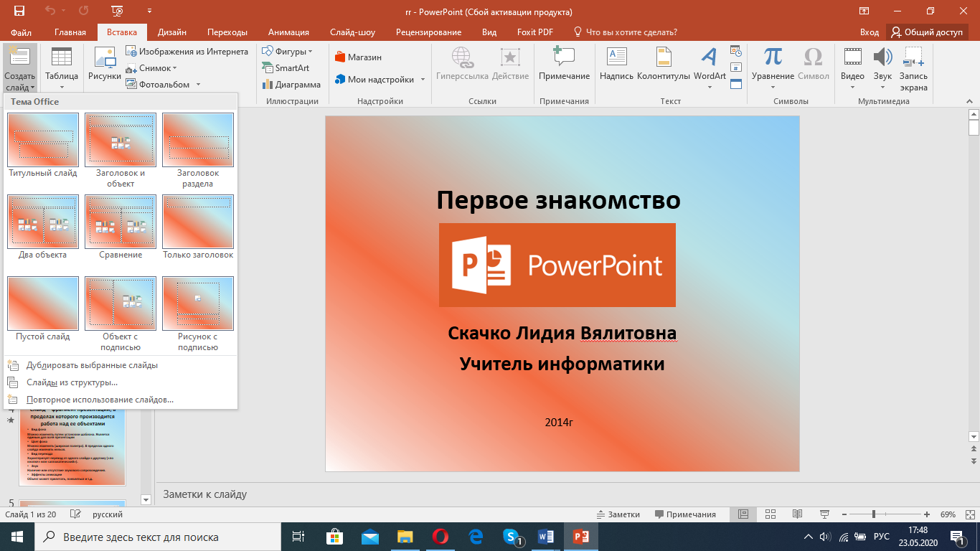
Task: Toggle Заметки notes pane in status bar
Action: coord(618,514)
